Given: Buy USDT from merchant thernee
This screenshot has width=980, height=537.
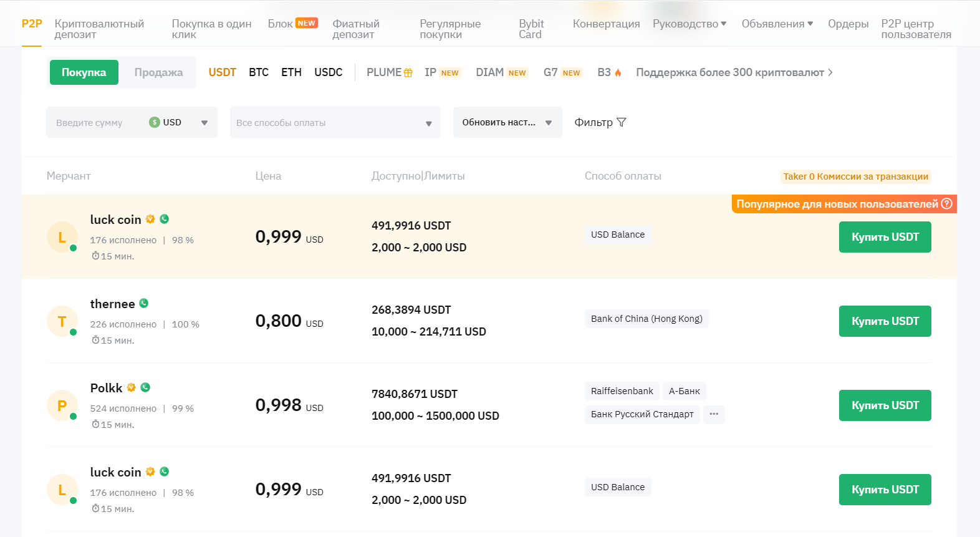Looking at the screenshot, I should 885,321.
